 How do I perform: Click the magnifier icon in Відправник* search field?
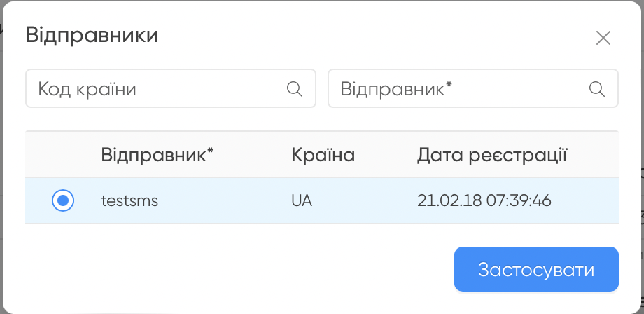(597, 89)
